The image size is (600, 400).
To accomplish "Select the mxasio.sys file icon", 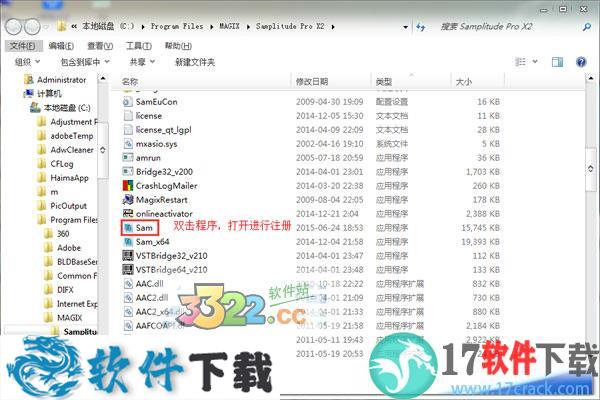I will [128, 144].
